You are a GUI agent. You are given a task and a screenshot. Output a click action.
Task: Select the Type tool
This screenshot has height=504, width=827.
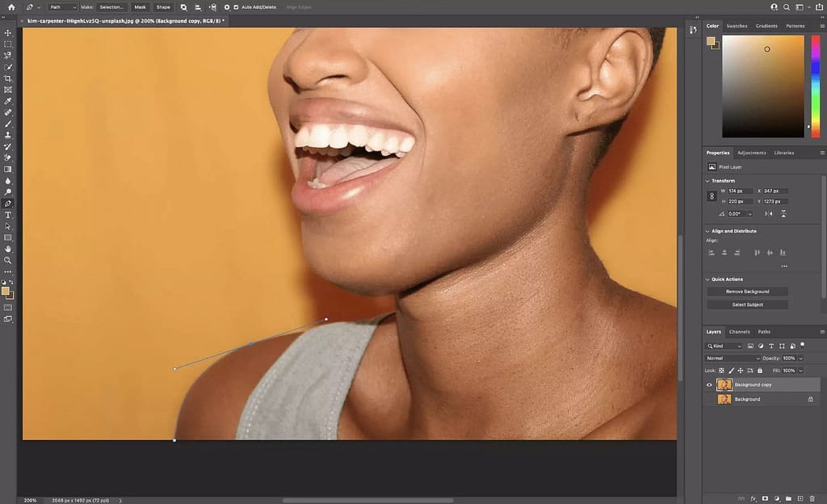point(8,215)
